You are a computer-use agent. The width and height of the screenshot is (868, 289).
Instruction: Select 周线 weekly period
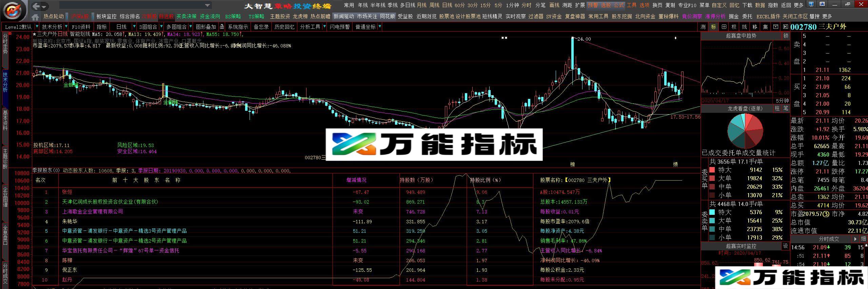point(434,5)
